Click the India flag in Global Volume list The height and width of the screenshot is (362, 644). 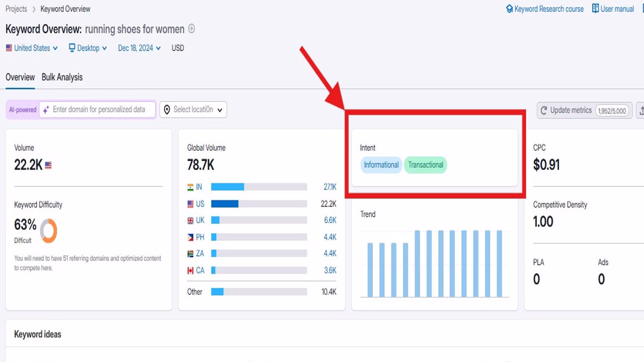coord(190,187)
